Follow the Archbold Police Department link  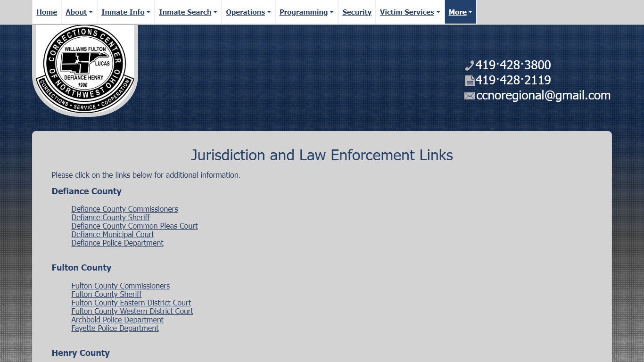tap(117, 320)
